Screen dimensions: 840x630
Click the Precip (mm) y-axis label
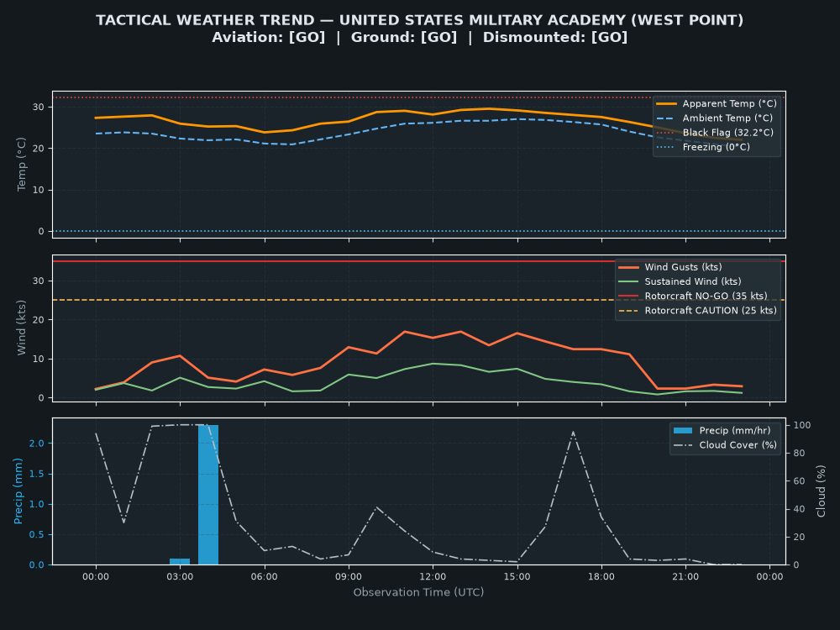18,491
